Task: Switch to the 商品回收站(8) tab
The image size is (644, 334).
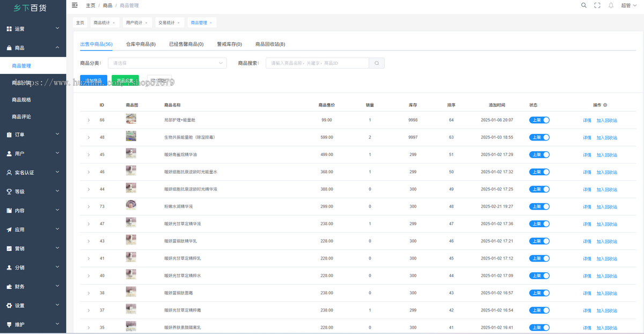Action: click(270, 44)
